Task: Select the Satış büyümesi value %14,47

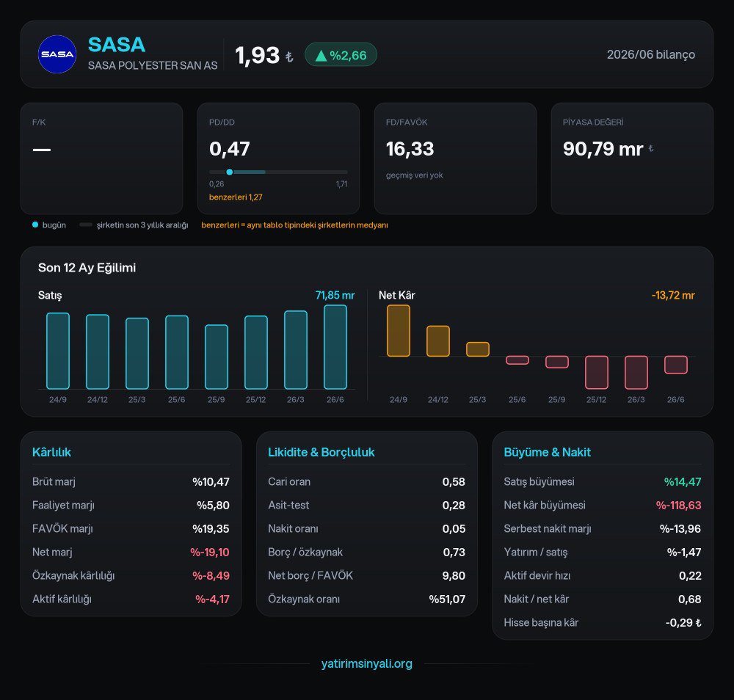Action: (683, 481)
